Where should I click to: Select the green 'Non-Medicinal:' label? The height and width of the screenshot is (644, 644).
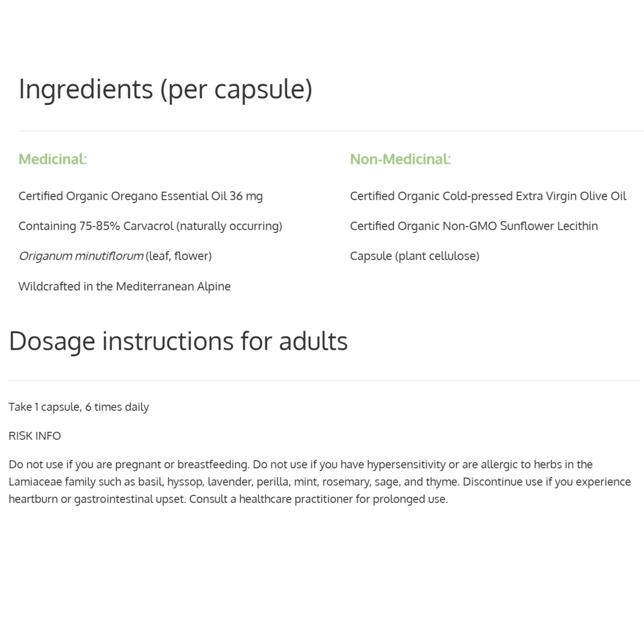[x=400, y=159]
